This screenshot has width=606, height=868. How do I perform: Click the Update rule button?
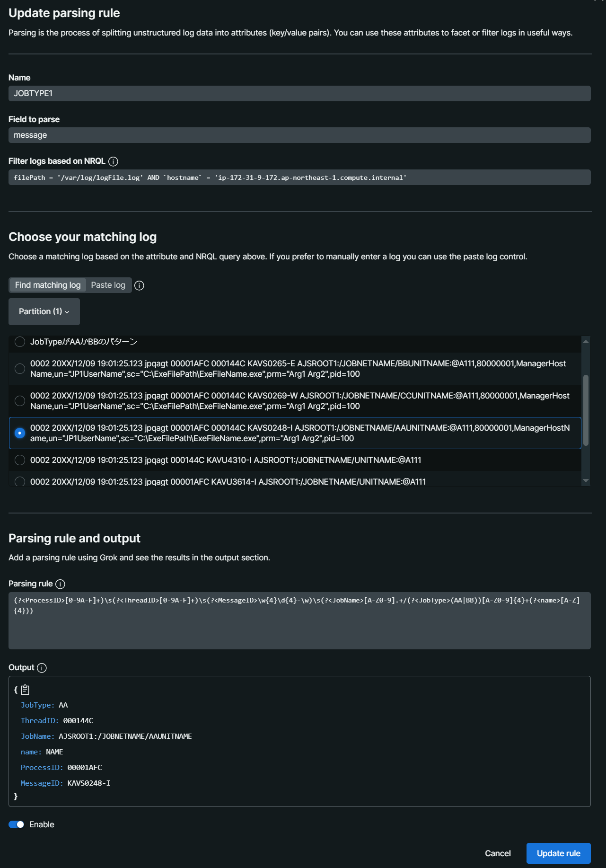(x=558, y=853)
